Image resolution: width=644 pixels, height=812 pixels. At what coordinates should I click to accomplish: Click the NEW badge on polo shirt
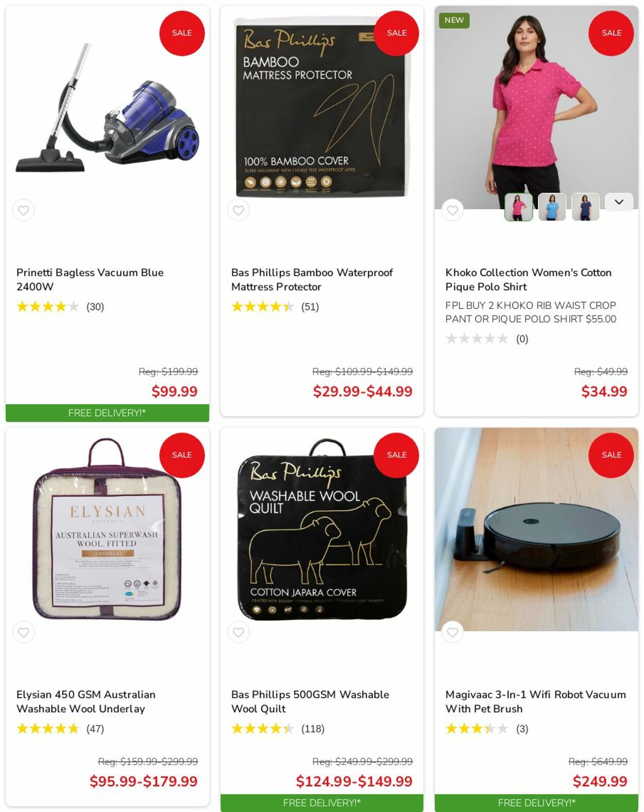pos(454,20)
